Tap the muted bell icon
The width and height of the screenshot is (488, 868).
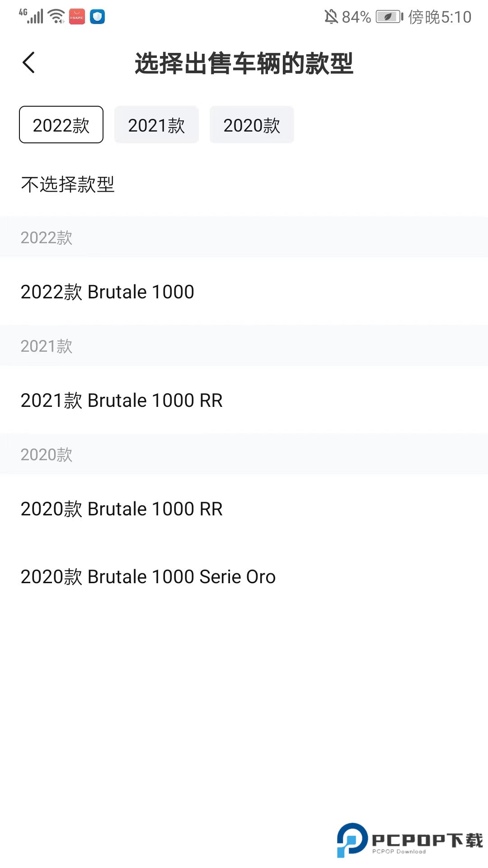[331, 17]
